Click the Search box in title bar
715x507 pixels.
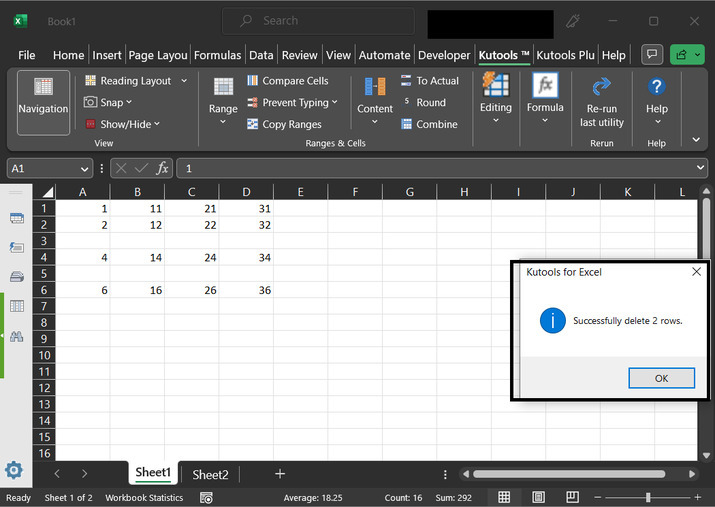tap(317, 20)
